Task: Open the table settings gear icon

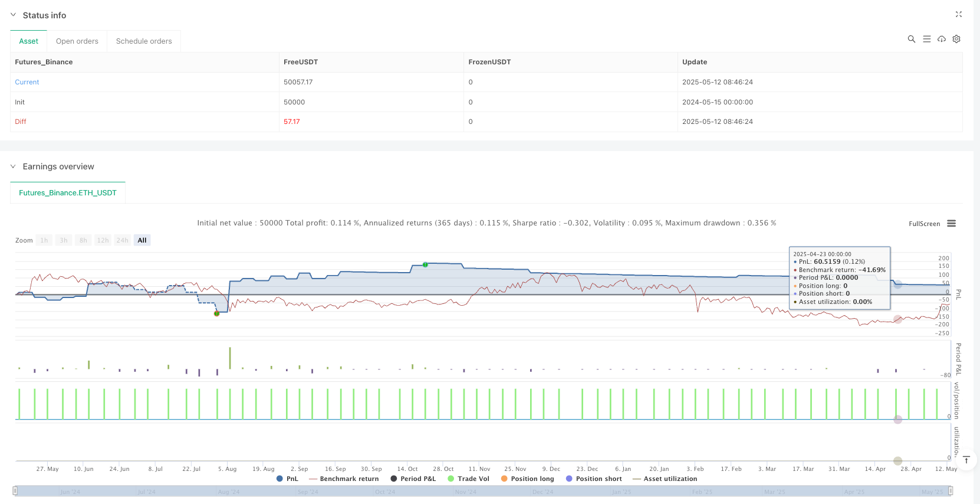Action: coord(956,39)
